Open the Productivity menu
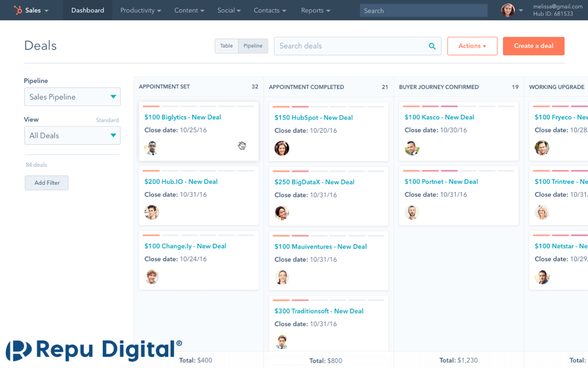This screenshot has width=588, height=368. click(x=141, y=10)
